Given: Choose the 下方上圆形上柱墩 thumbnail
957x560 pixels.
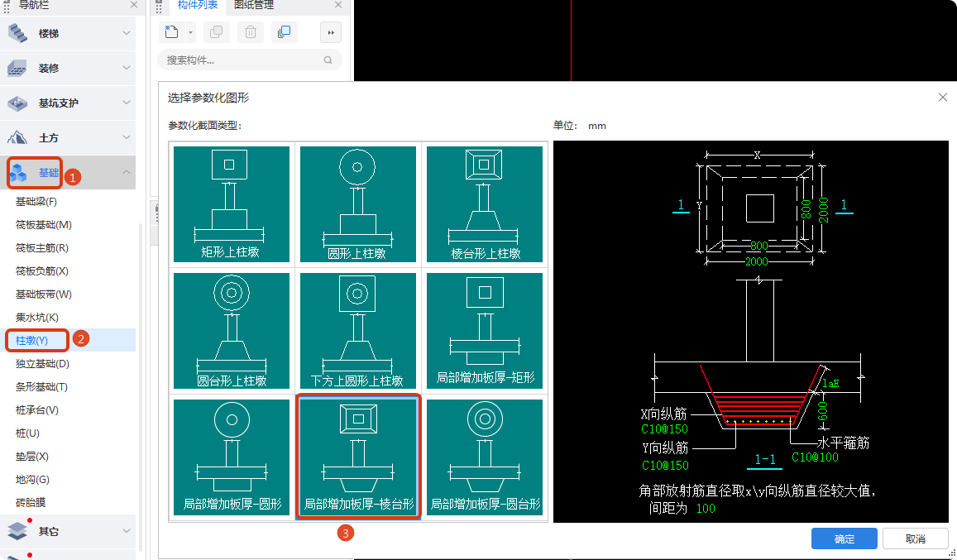Looking at the screenshot, I should tap(357, 330).
